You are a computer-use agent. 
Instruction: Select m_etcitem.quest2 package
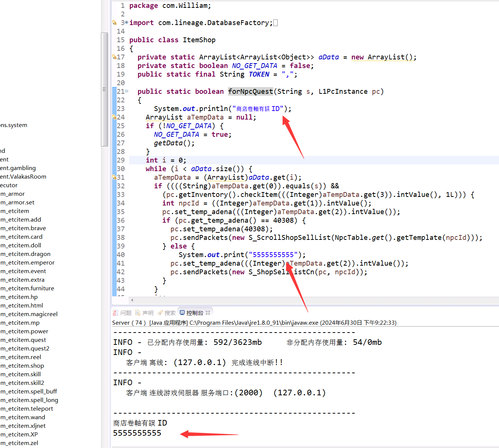pyautogui.click(x=25, y=349)
